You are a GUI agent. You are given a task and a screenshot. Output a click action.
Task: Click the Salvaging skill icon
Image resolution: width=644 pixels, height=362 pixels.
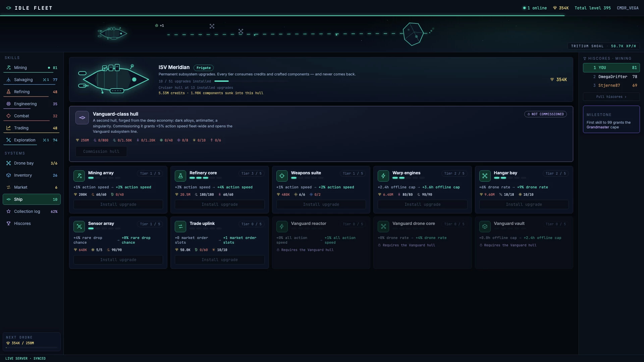[x=8, y=80]
